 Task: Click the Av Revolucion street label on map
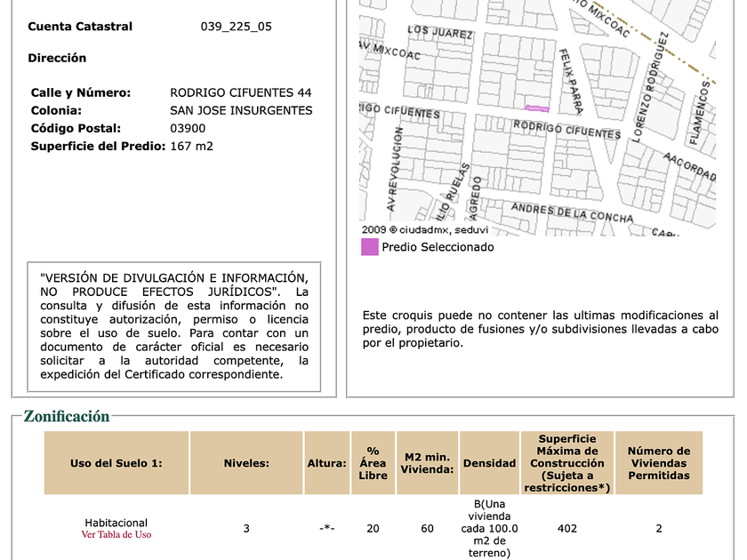pyautogui.click(x=394, y=169)
